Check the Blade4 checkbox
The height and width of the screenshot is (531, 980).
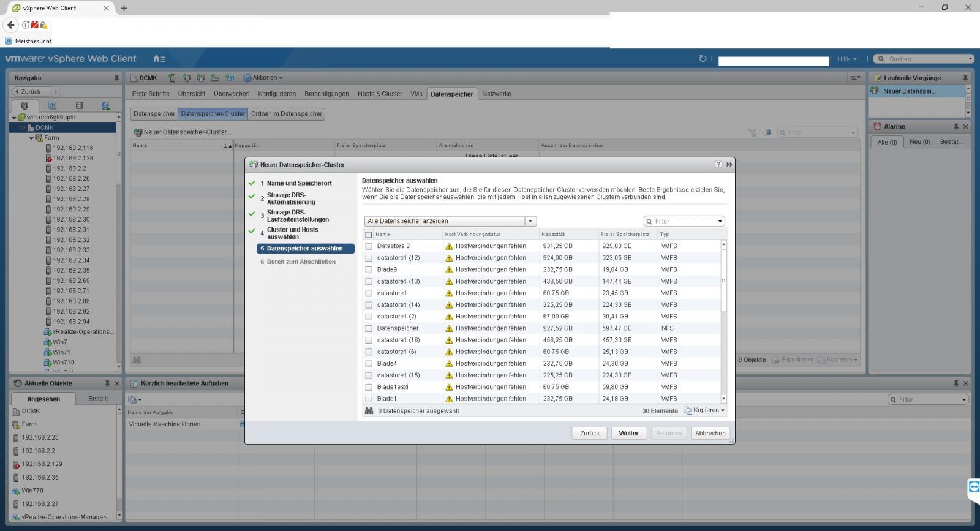pyautogui.click(x=369, y=364)
